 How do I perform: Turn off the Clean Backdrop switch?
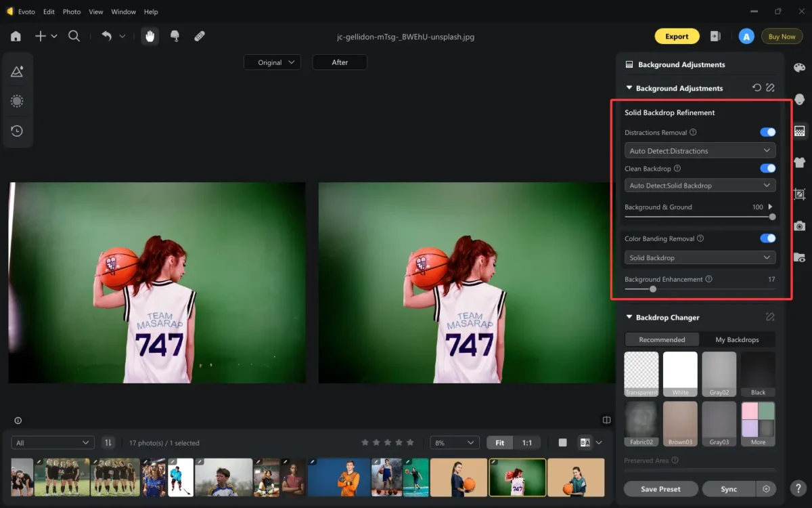[767, 169]
